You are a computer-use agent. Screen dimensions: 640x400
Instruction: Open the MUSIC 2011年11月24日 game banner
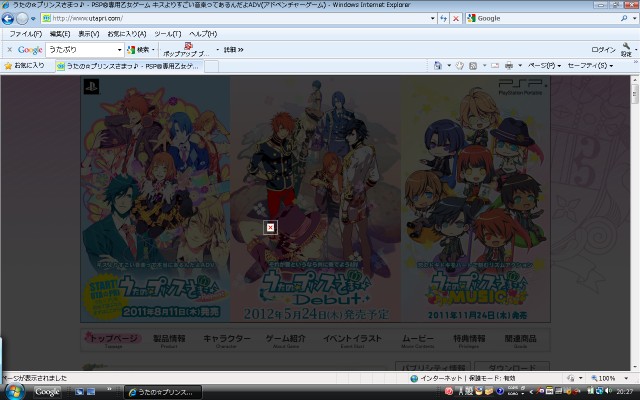click(476, 199)
